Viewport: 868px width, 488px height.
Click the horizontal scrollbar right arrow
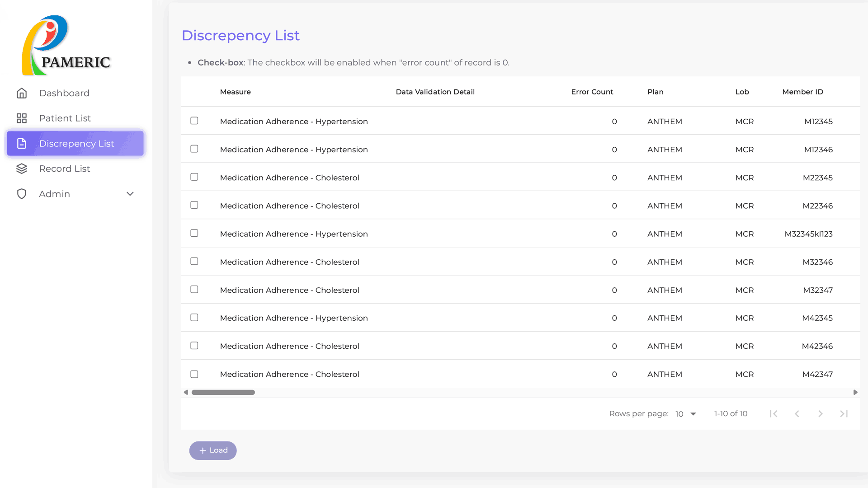click(855, 392)
